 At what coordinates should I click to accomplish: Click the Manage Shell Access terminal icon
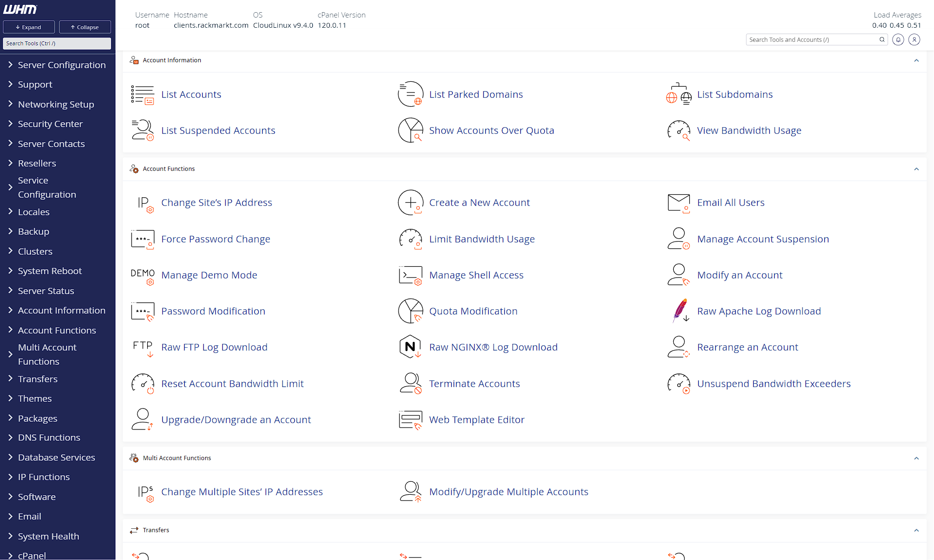pos(410,275)
